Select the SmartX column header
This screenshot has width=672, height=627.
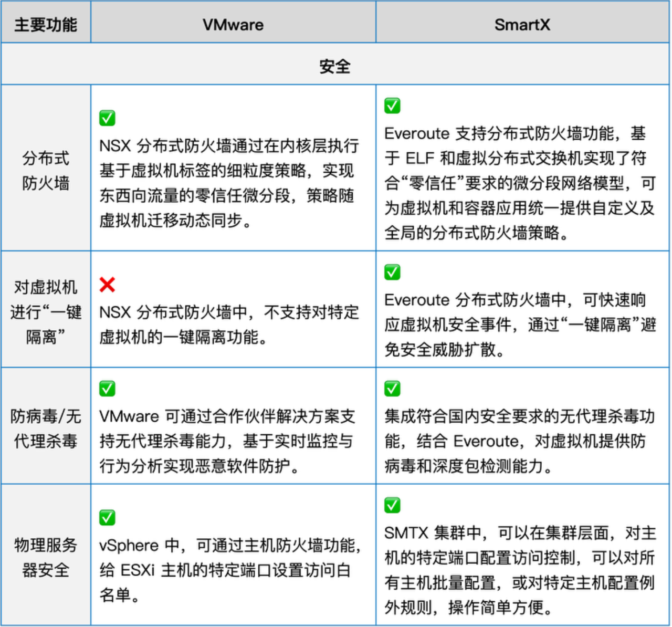522,25
